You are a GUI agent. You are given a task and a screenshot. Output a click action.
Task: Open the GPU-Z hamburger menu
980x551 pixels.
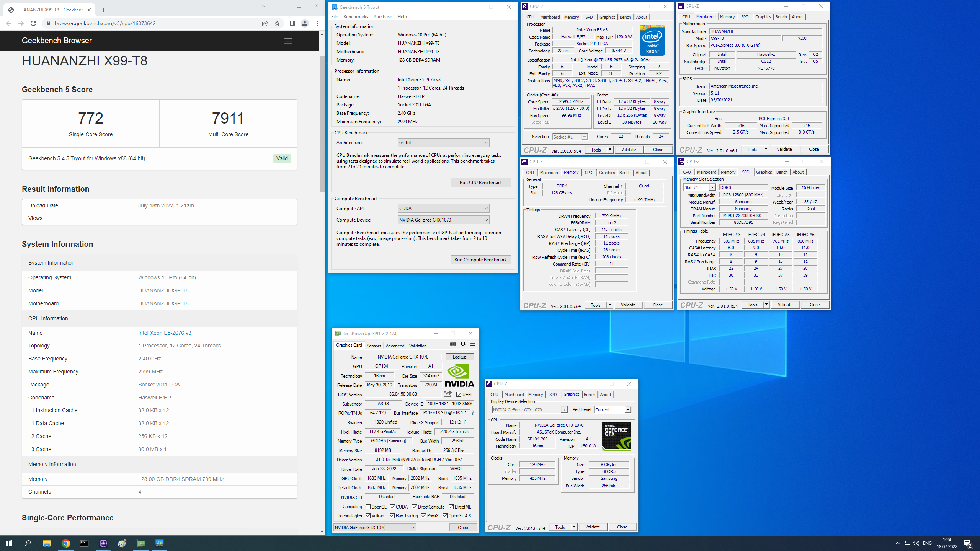[473, 344]
